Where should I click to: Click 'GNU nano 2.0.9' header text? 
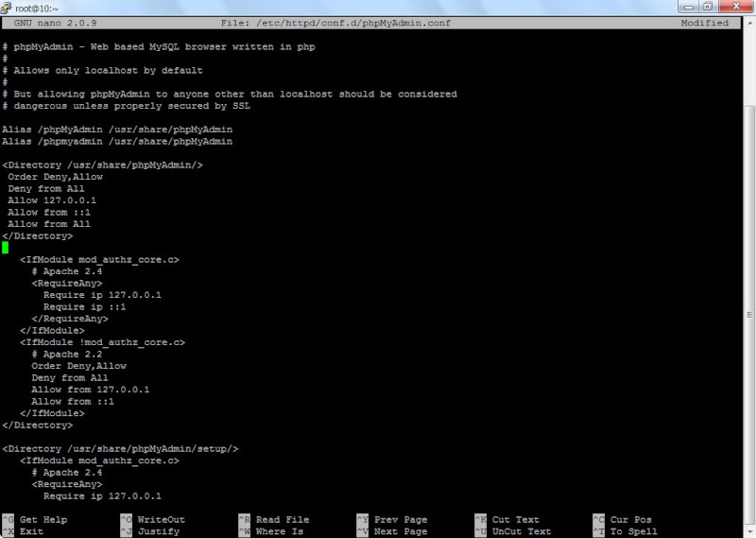tap(55, 23)
